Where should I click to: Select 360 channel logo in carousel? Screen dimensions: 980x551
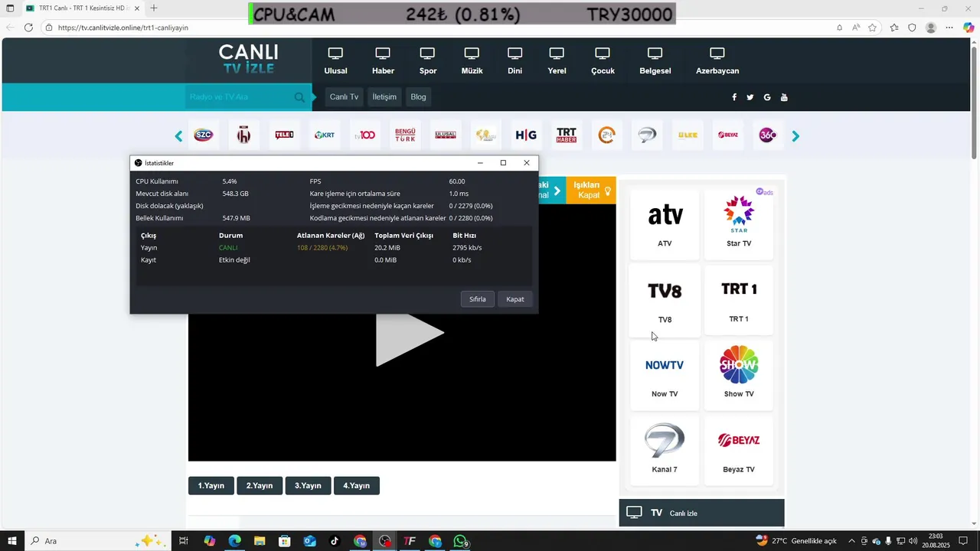click(768, 135)
